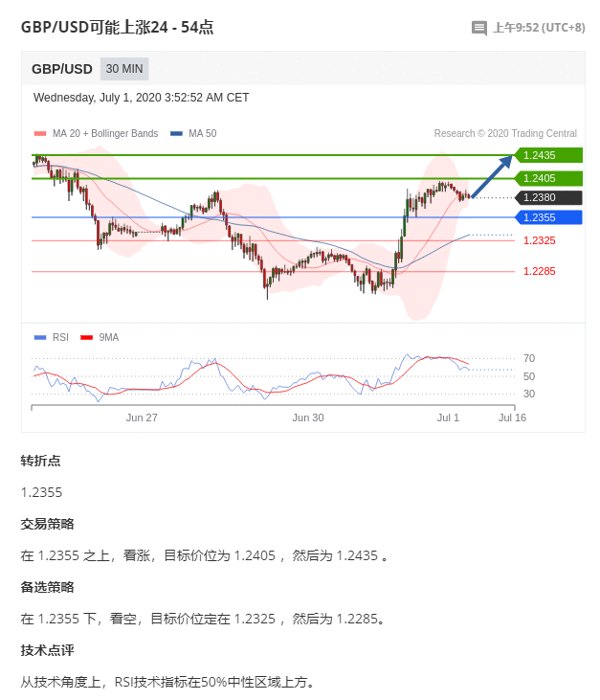Click the RSI 30 level label
600x700 pixels.
click(529, 394)
